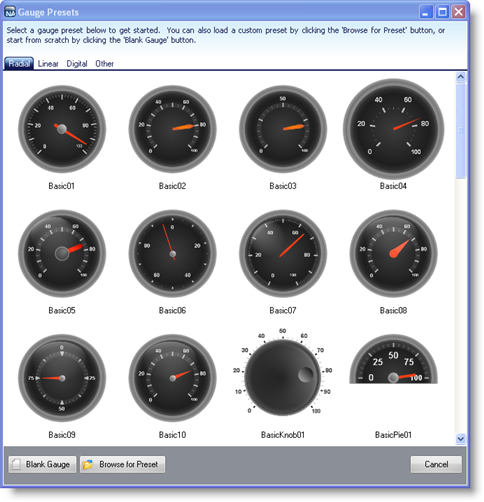Image resolution: width=484 pixels, height=502 pixels.
Task: Click the Basic06 label text
Action: pos(172,311)
